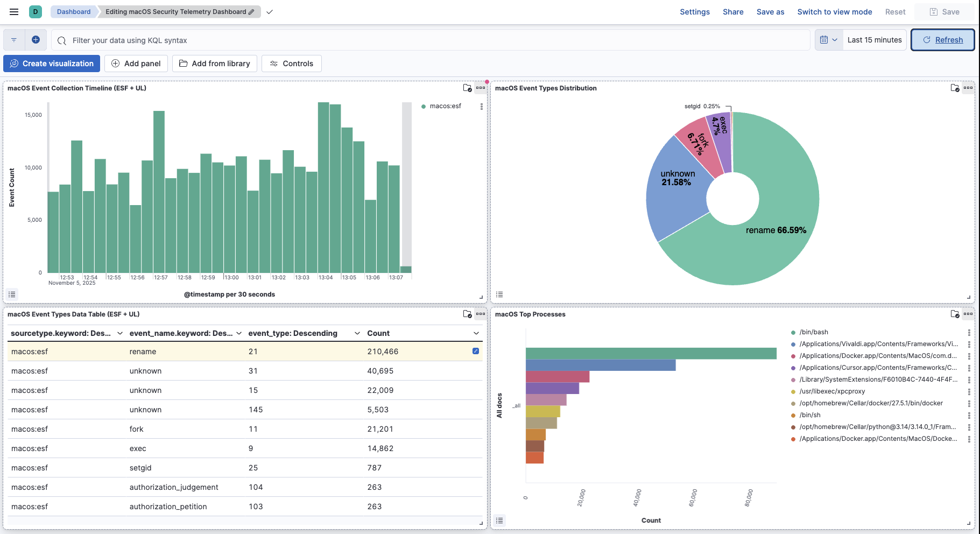Open the event_type: Descending column dropdown
The width and height of the screenshot is (980, 534).
(357, 333)
